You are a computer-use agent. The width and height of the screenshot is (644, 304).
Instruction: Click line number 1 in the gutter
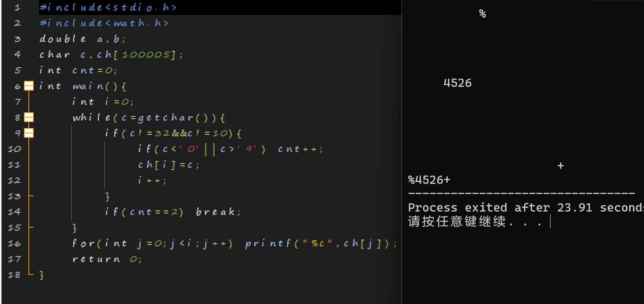click(x=18, y=7)
